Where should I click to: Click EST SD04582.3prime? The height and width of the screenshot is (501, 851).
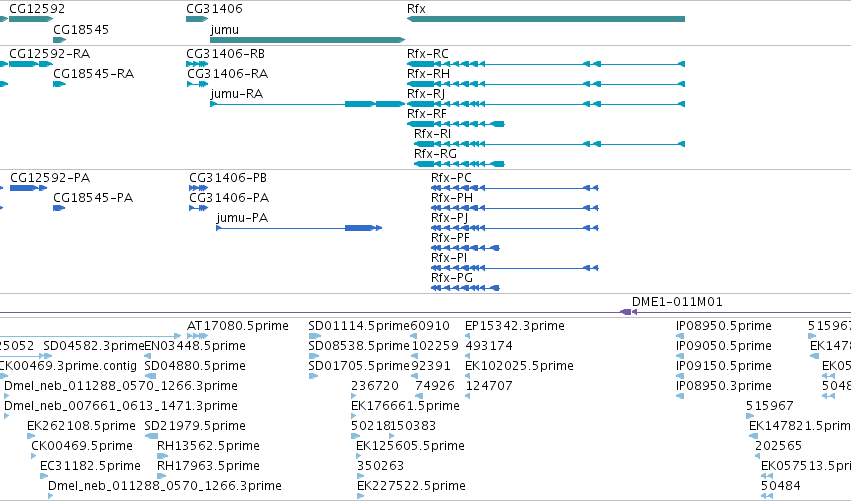point(94,346)
